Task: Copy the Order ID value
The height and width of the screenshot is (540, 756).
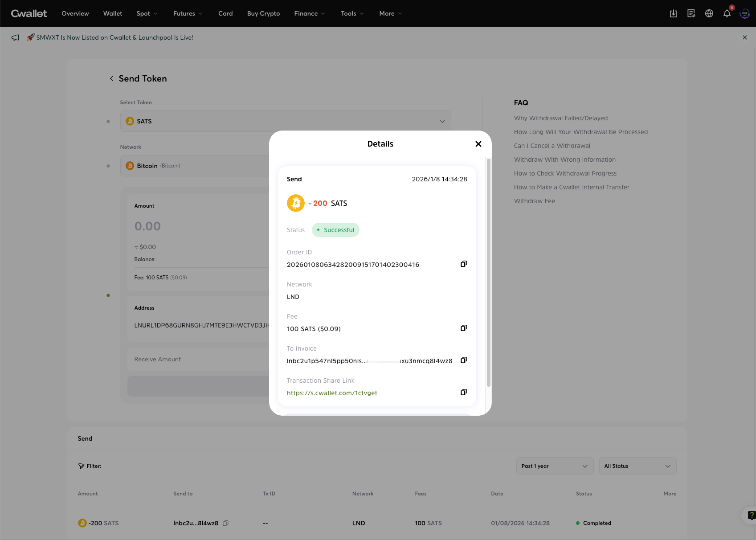Action: tap(463, 264)
